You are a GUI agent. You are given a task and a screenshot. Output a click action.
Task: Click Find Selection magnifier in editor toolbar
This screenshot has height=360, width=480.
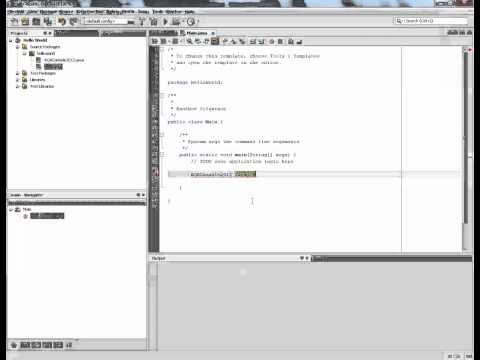189,42
